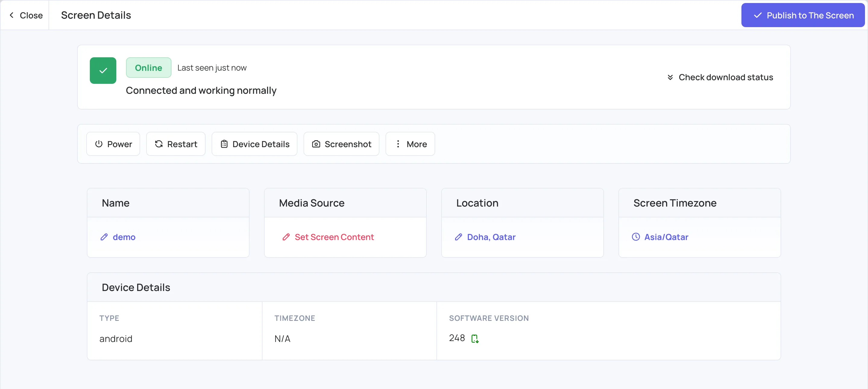This screenshot has height=389, width=868.
Task: Click the checkmark icon in Publish button
Action: click(x=757, y=15)
